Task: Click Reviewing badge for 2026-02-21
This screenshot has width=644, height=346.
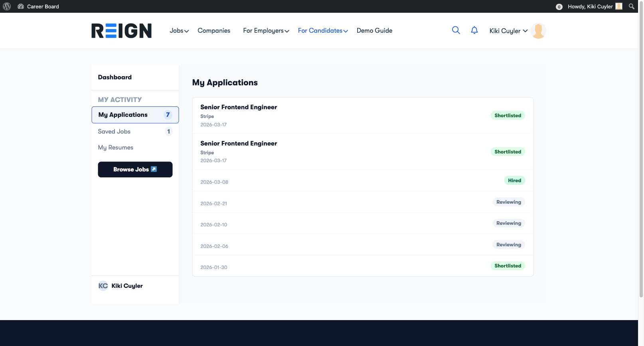Action: 509,202
